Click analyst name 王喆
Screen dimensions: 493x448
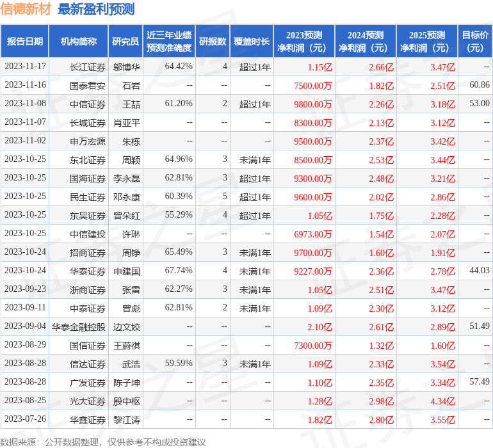(131, 104)
